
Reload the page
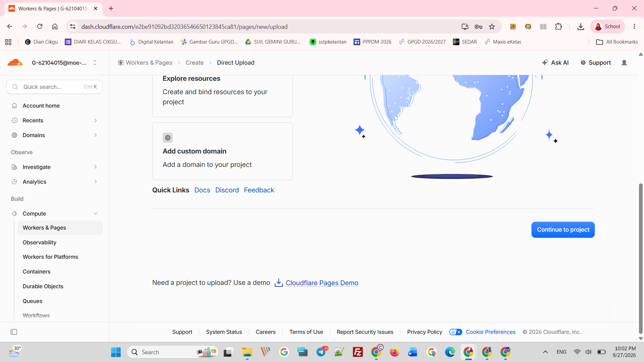(40, 26)
